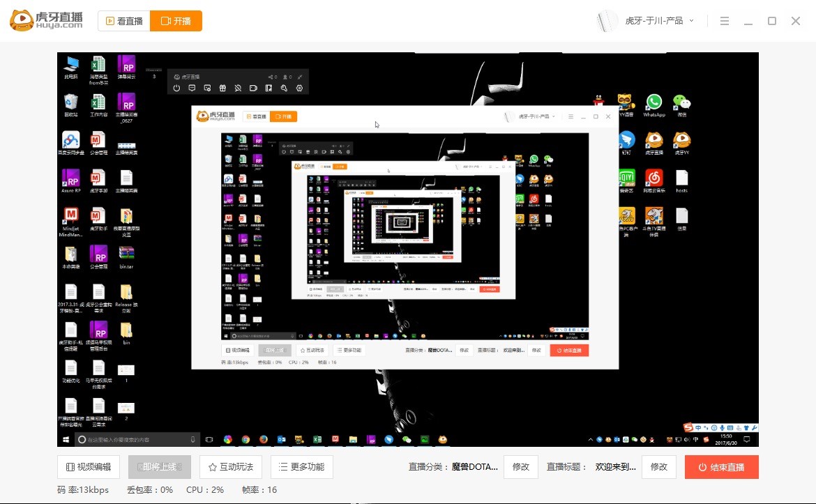Expand hidden tray icons with the chevron arrow
This screenshot has height=504, width=816.
[591, 440]
